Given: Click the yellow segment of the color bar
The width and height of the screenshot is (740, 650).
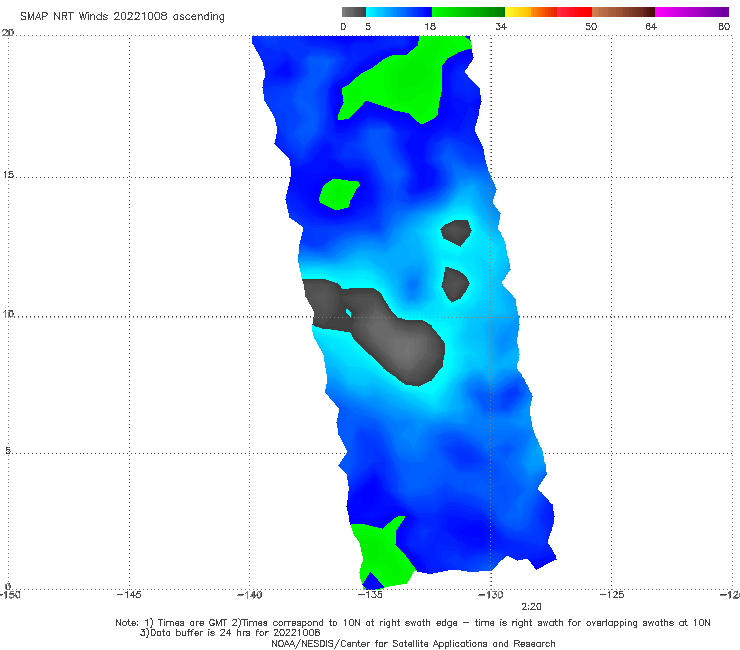Looking at the screenshot, I should point(518,12).
